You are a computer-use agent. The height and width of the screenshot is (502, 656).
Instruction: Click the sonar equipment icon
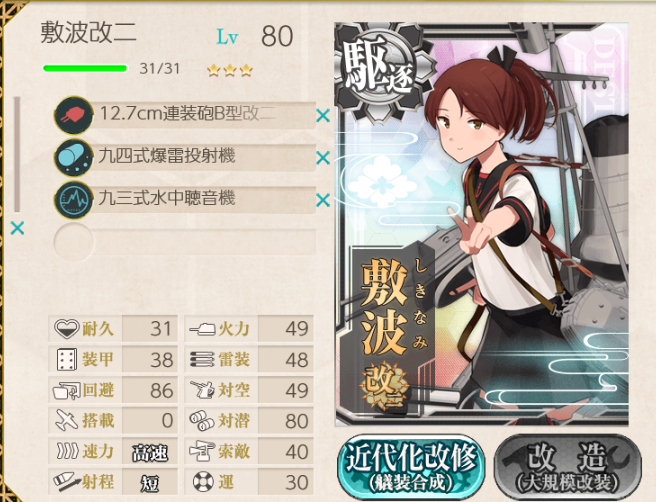(x=73, y=200)
